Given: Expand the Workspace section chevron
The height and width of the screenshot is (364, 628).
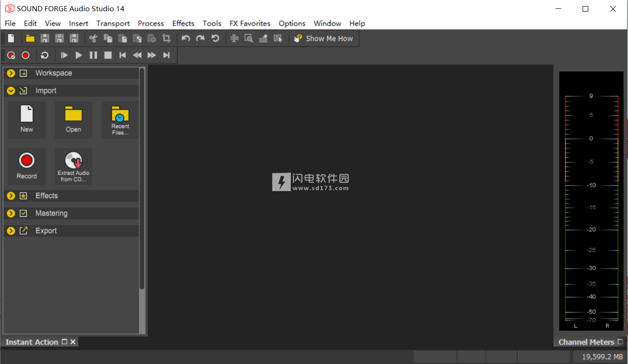Looking at the screenshot, I should [11, 73].
